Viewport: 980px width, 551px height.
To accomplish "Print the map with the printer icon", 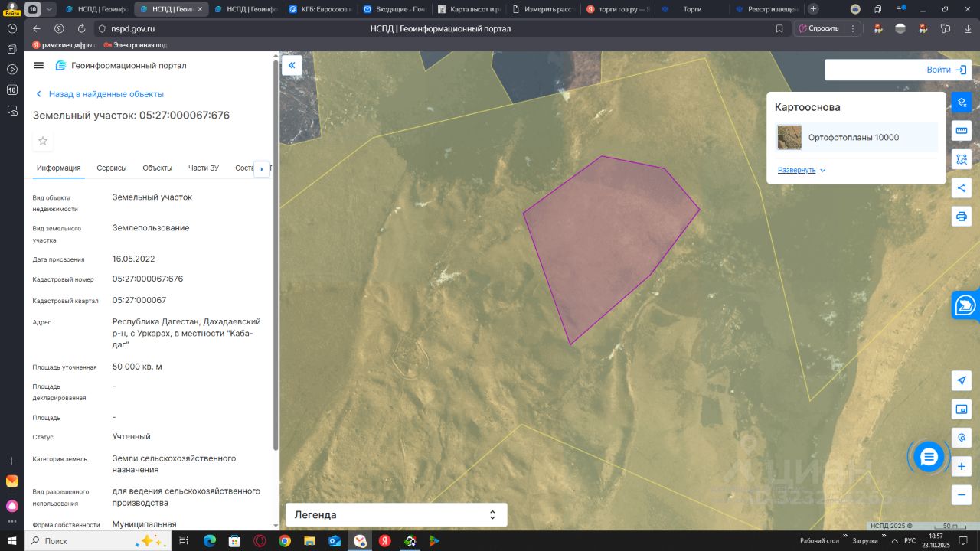I will pos(962,216).
